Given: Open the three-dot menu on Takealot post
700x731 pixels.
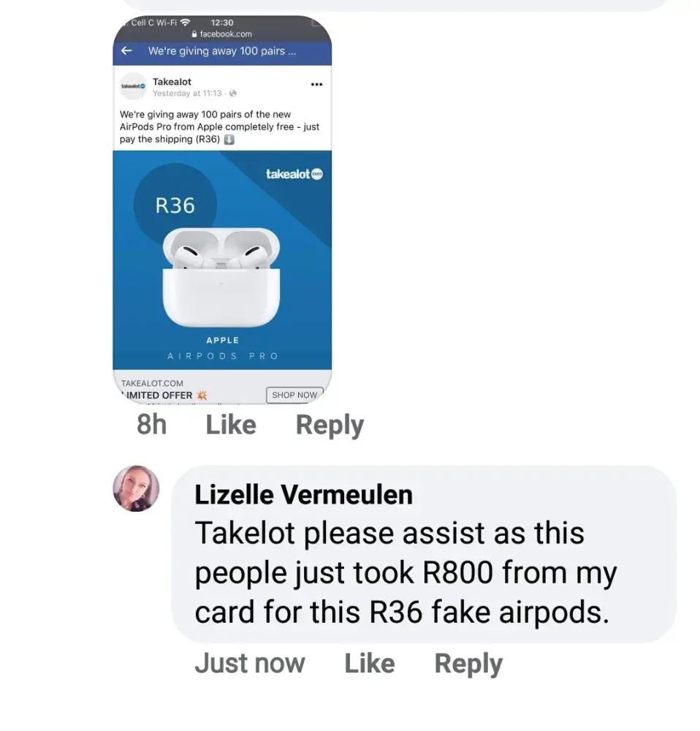Looking at the screenshot, I should click(x=316, y=84).
